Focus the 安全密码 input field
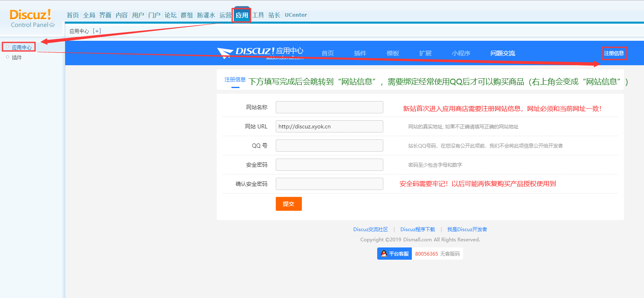The image size is (644, 298). click(x=330, y=165)
